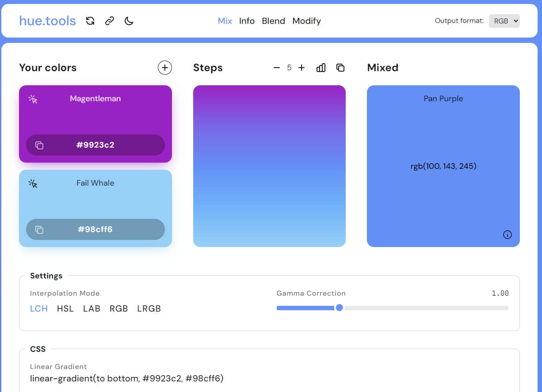This screenshot has width=542, height=392.
Task: Click the hue.tools logo
Action: click(47, 20)
